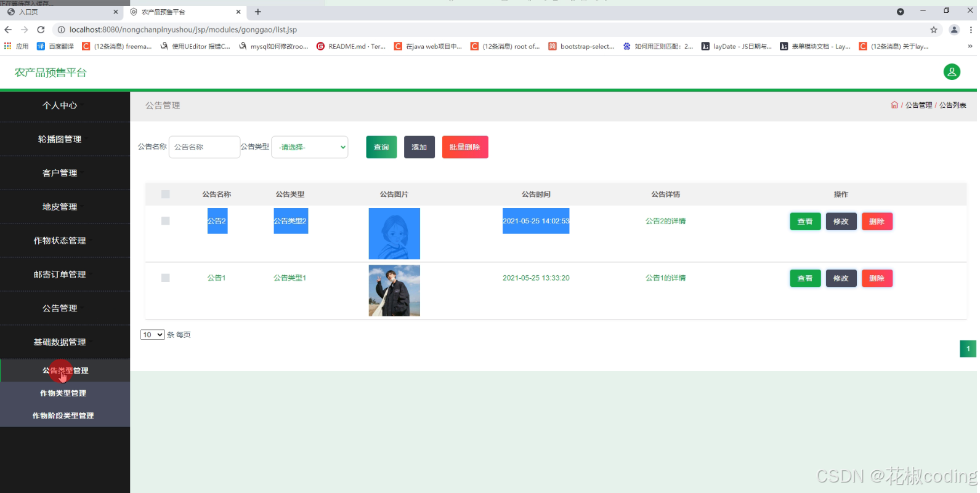Click 修改 for row 公告1
The width and height of the screenshot is (980, 493).
pyautogui.click(x=841, y=278)
